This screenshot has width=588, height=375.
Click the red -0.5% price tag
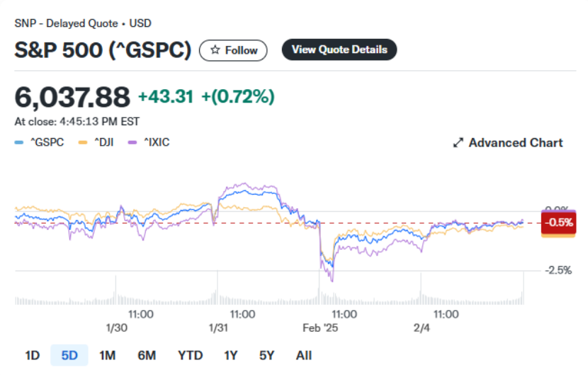[558, 223]
